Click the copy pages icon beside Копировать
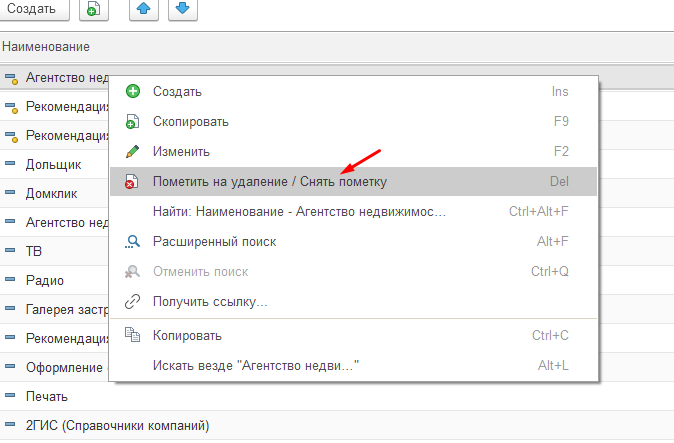Image resolution: width=674 pixels, height=443 pixels. click(132, 335)
